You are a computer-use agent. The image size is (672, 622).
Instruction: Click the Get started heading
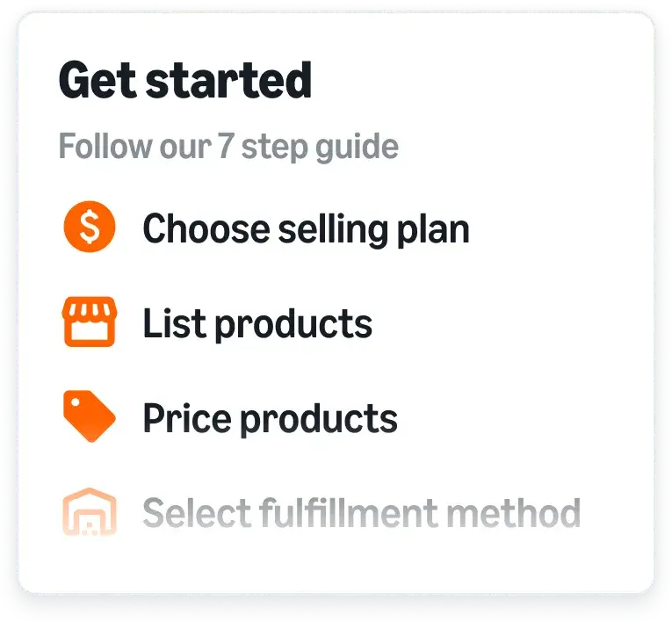point(185,80)
